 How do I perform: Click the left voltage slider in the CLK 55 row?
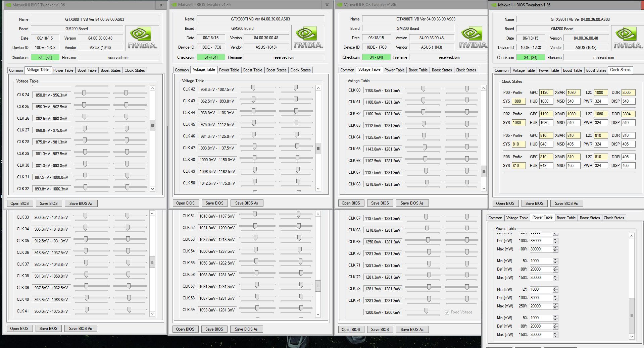pyautogui.click(x=257, y=262)
